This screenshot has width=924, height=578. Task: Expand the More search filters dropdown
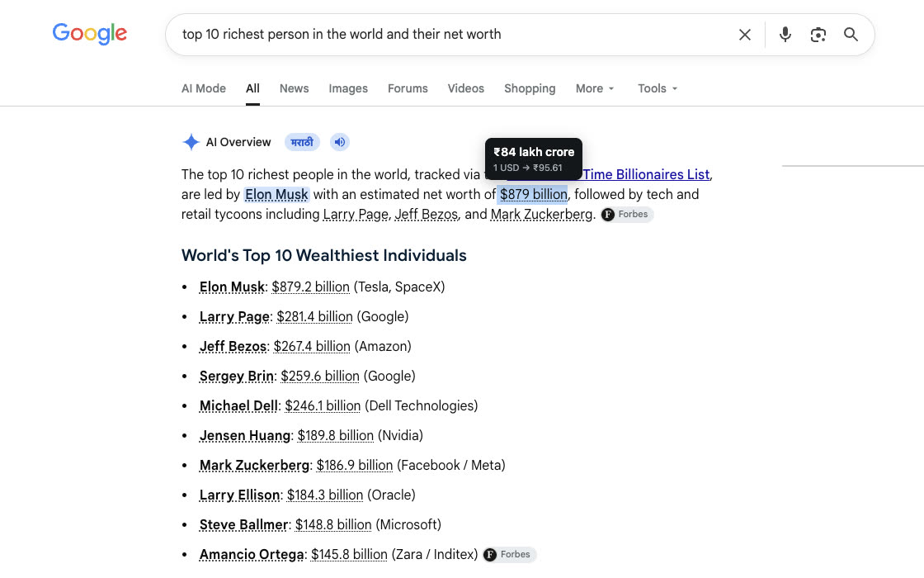tap(595, 88)
